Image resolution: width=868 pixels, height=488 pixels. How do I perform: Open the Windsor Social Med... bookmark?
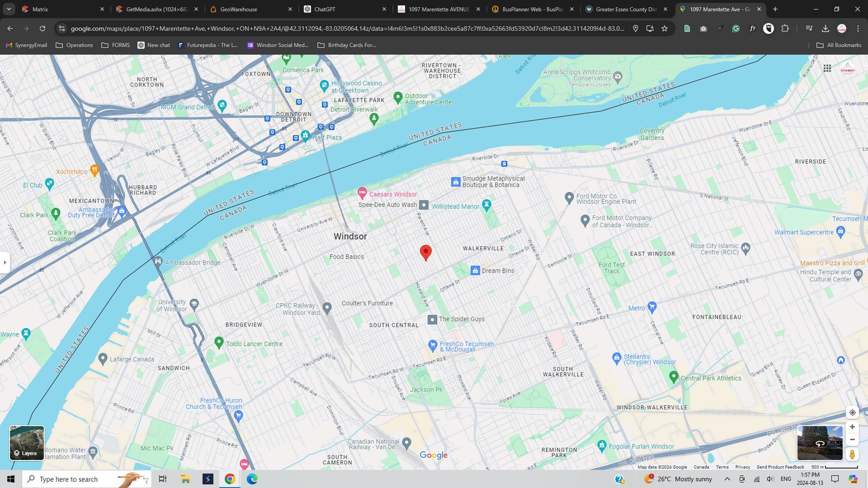tap(278, 45)
